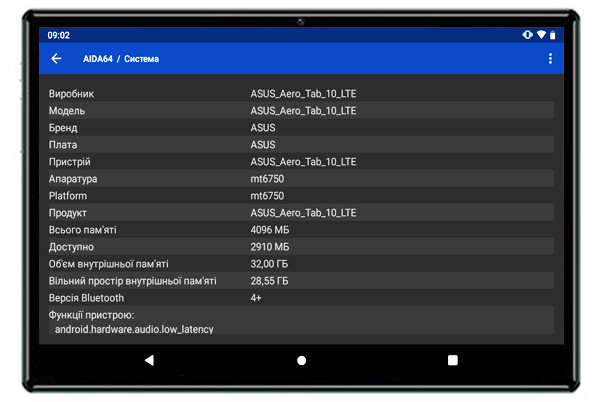Select the Виробник row label
Image resolution: width=600 pixels, height=402 pixels.
click(71, 94)
